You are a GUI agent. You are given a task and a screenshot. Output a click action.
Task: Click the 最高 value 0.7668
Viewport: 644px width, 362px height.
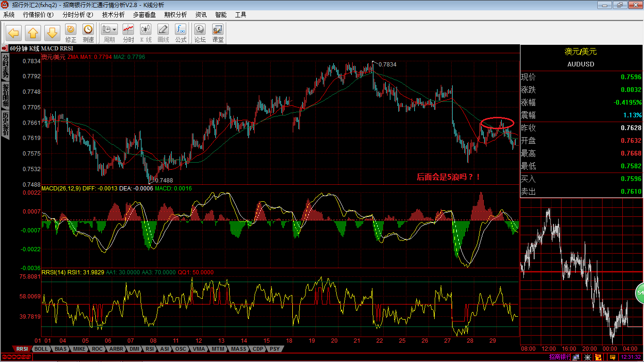631,154
